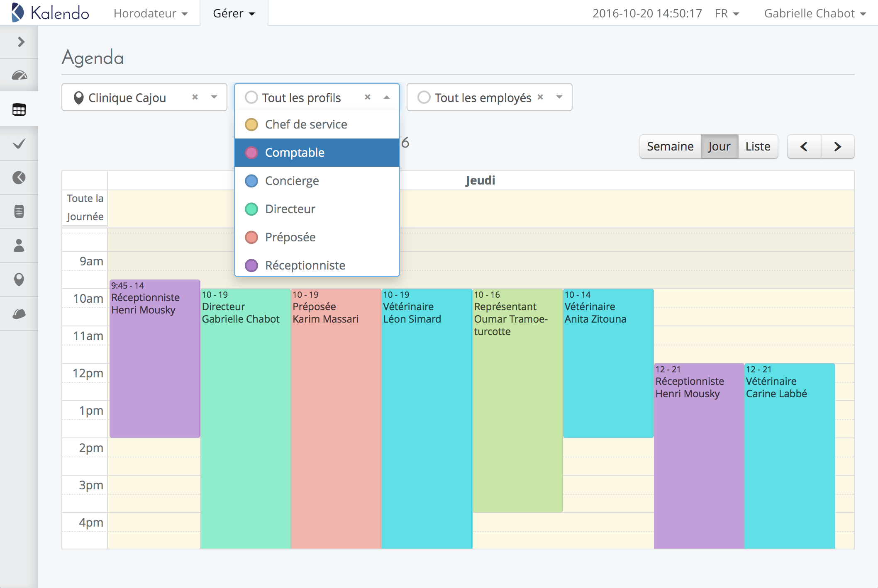
Task: Open the document list icon in sidebar
Action: click(x=19, y=211)
